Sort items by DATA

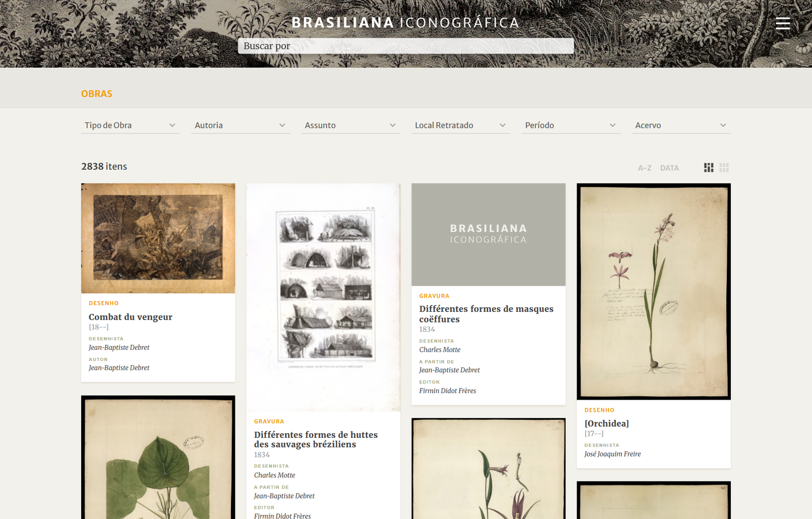pos(669,168)
